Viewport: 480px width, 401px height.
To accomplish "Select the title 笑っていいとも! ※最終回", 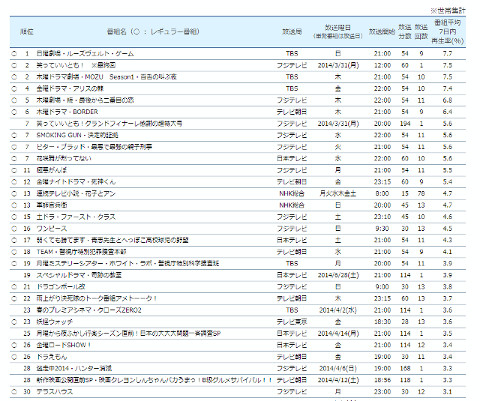I will (76, 65).
